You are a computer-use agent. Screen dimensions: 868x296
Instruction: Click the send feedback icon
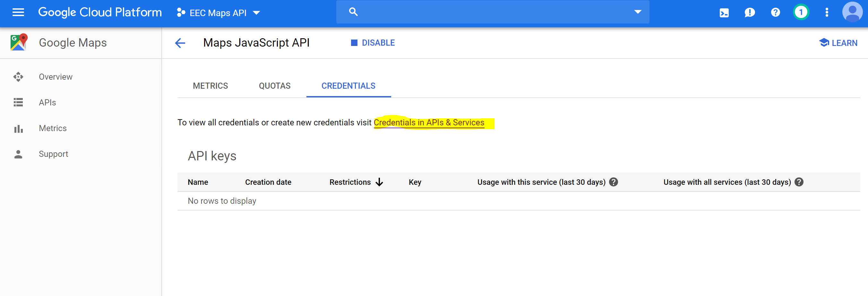[x=749, y=13]
